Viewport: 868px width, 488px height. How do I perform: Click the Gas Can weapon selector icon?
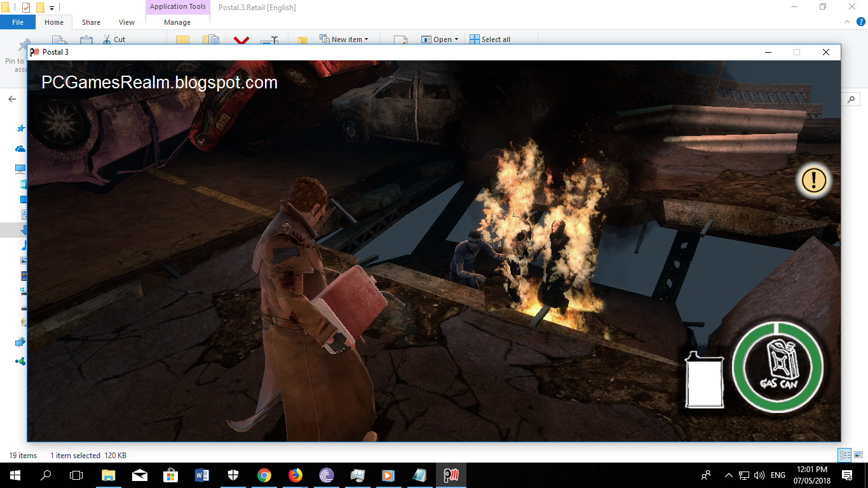(778, 367)
